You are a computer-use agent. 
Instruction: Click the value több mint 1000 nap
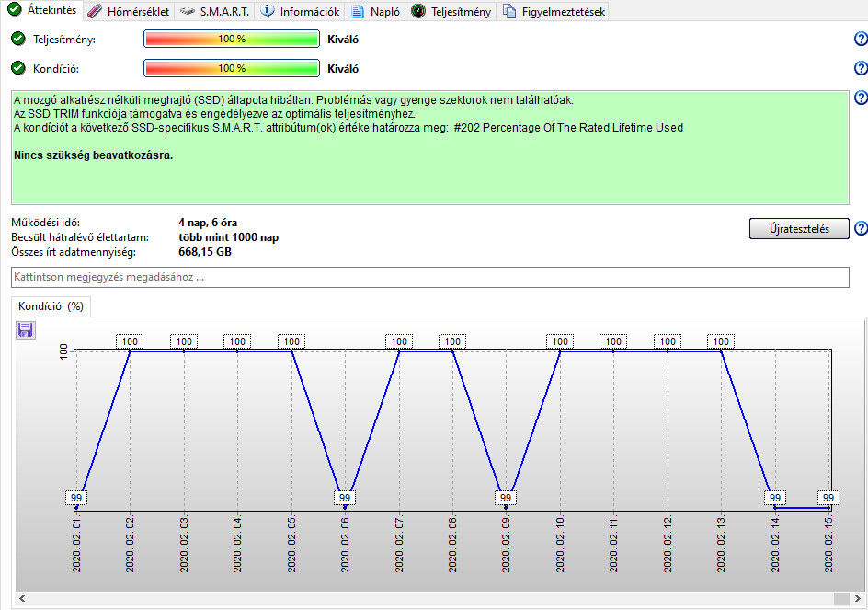point(229,237)
